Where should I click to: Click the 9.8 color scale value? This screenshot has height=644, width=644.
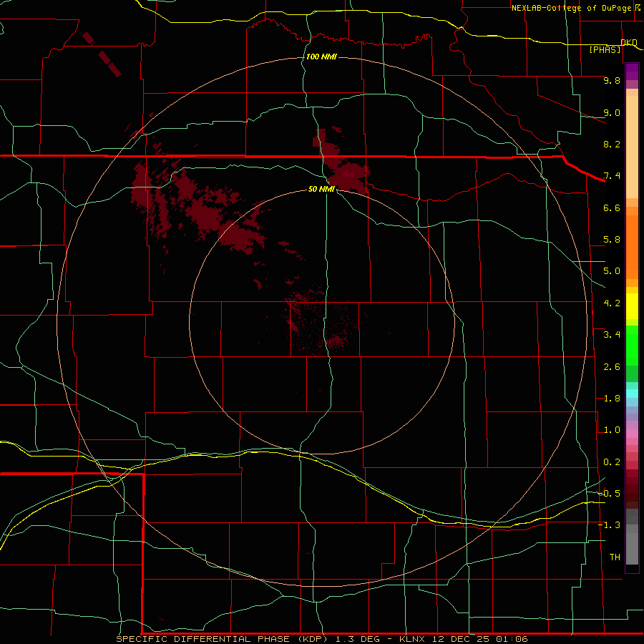point(612,80)
